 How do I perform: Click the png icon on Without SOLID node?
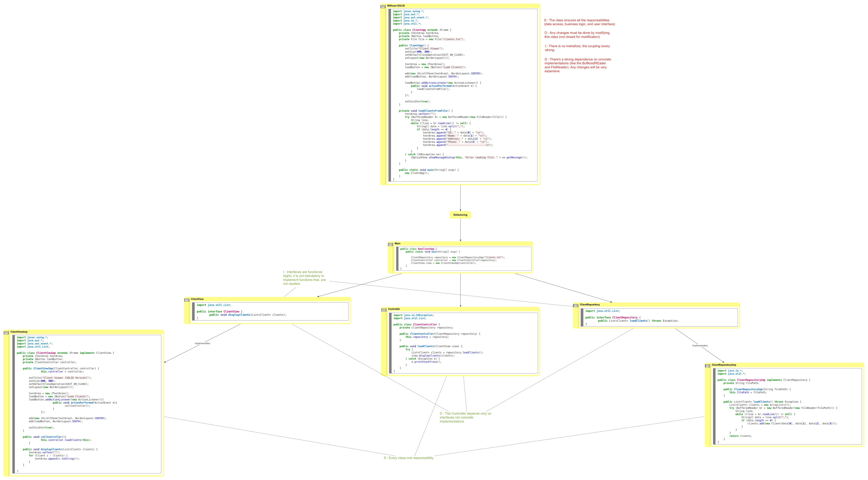pyautogui.click(x=383, y=7)
